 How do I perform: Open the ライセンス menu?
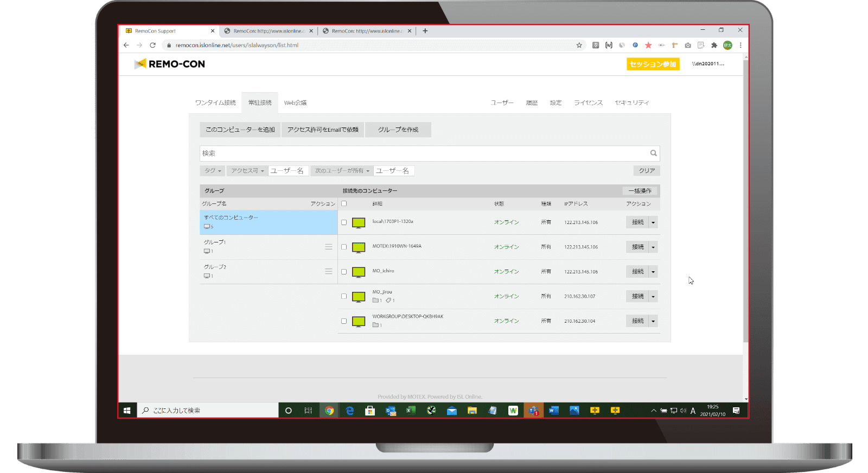[x=589, y=103]
